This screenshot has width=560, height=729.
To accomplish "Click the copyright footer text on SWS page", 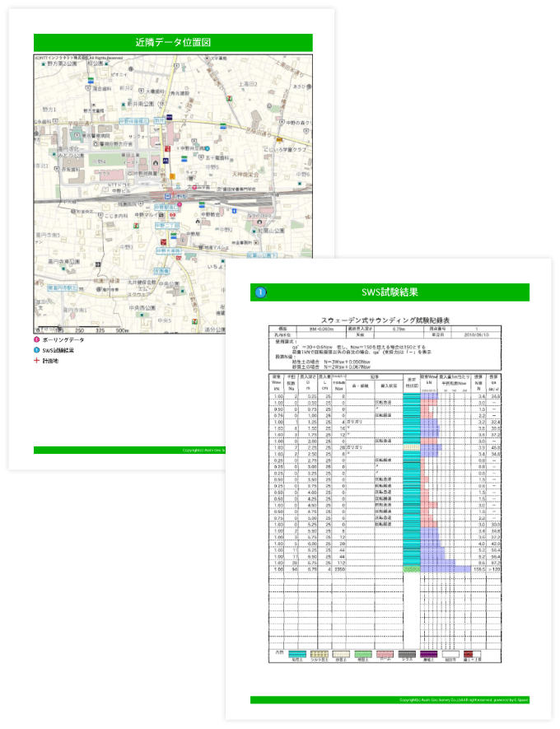I will (461, 700).
